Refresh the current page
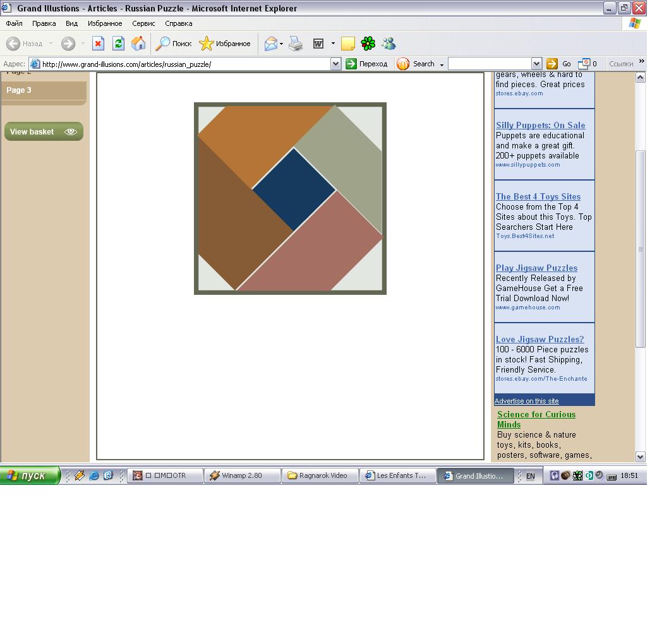 tap(118, 44)
